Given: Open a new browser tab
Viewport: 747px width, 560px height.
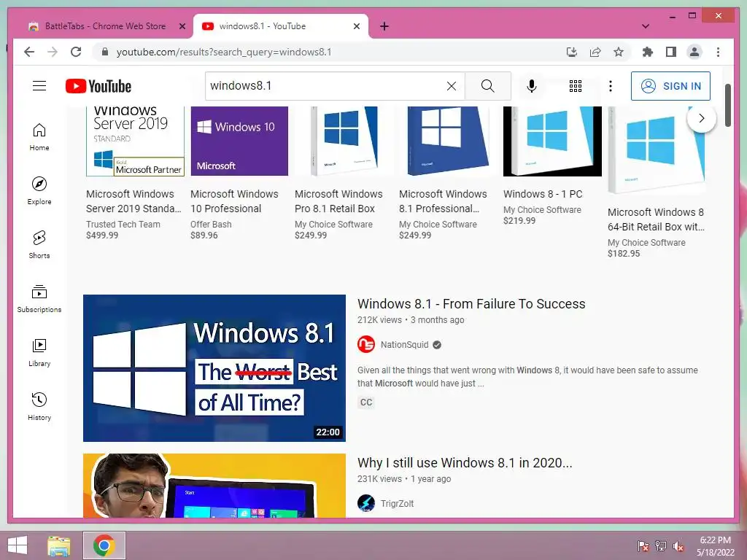Looking at the screenshot, I should click(384, 26).
